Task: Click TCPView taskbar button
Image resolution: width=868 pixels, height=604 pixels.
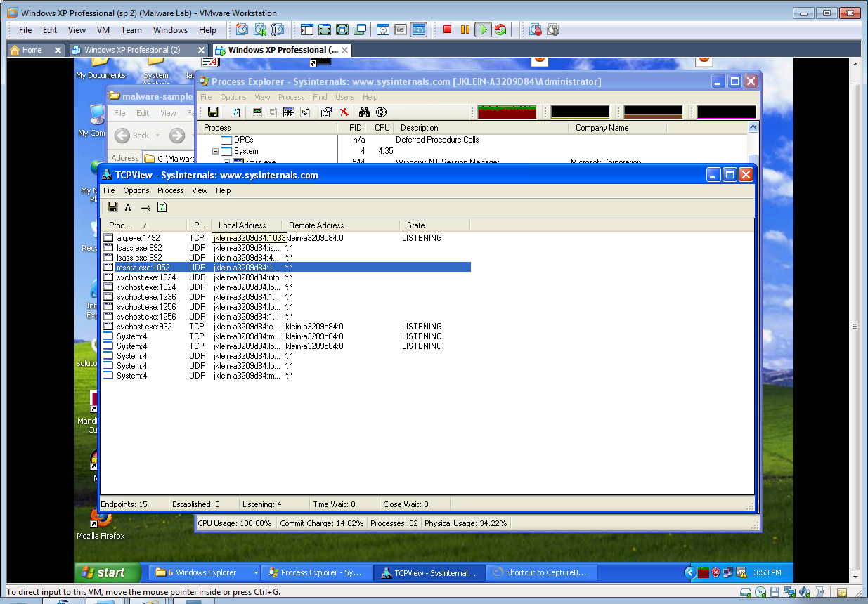Action: point(429,572)
